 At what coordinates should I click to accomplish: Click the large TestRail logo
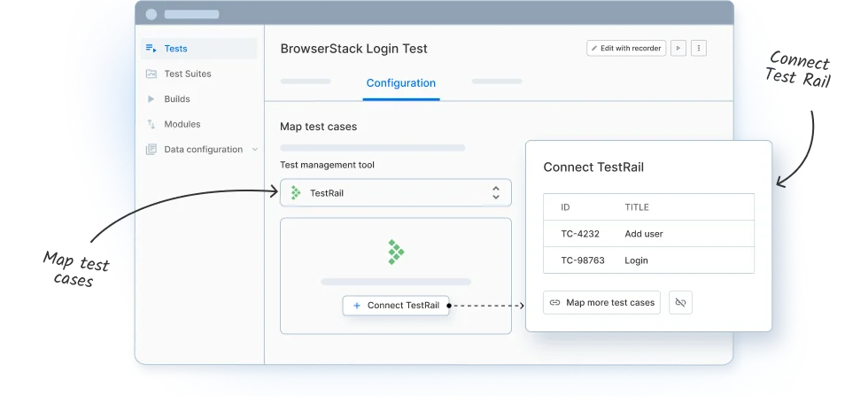pos(395,252)
